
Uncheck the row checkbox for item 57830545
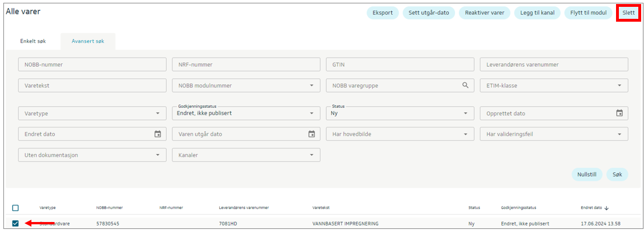click(x=15, y=223)
